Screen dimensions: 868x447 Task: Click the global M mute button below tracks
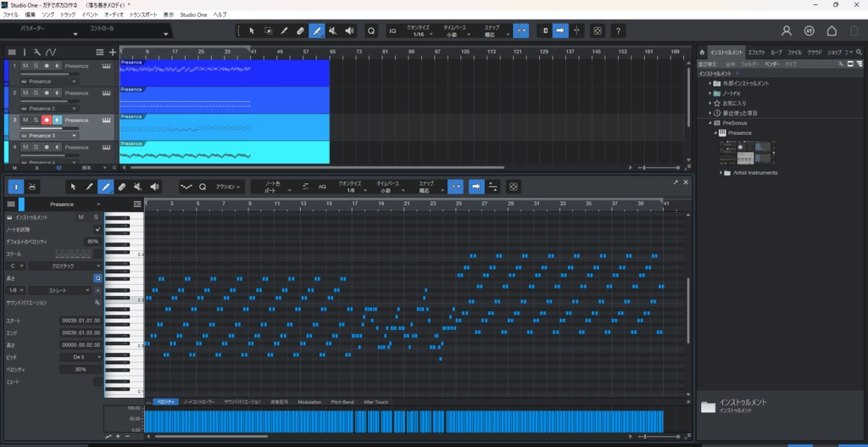14,167
